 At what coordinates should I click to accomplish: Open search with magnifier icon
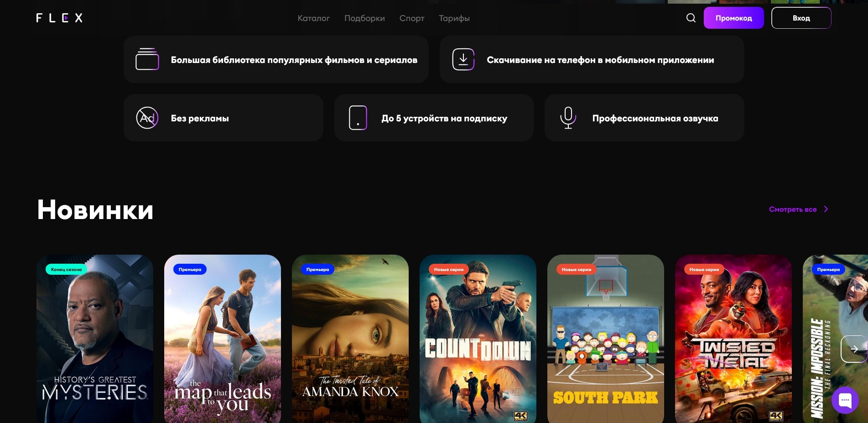691,18
